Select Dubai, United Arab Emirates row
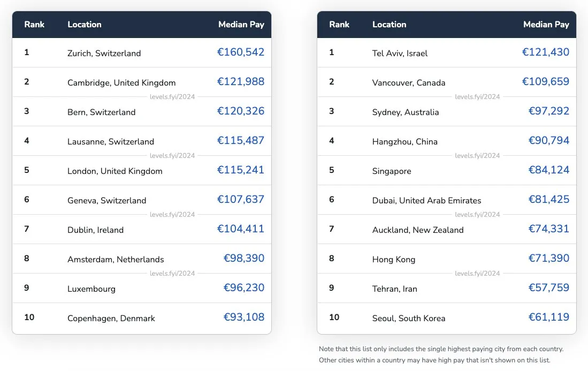588x371 pixels. coord(447,200)
